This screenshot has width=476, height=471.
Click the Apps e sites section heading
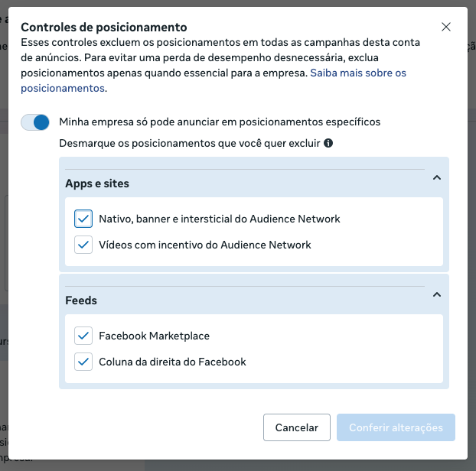[97, 184]
